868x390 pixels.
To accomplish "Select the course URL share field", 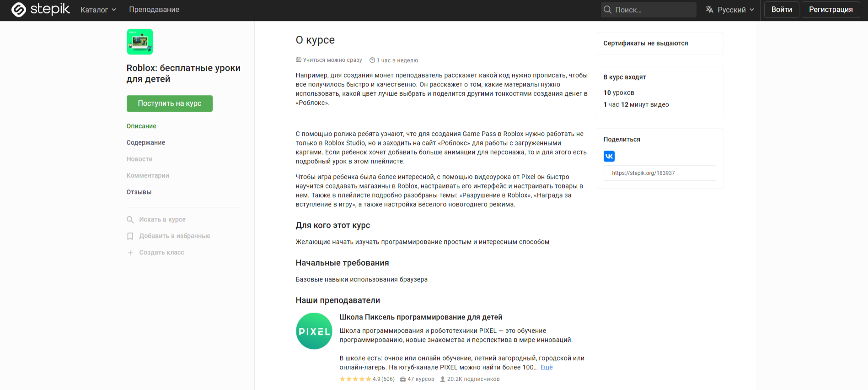I will point(659,173).
